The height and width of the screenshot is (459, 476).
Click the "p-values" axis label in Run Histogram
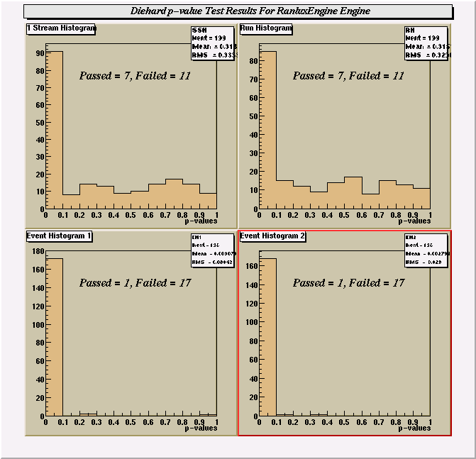[414, 221]
